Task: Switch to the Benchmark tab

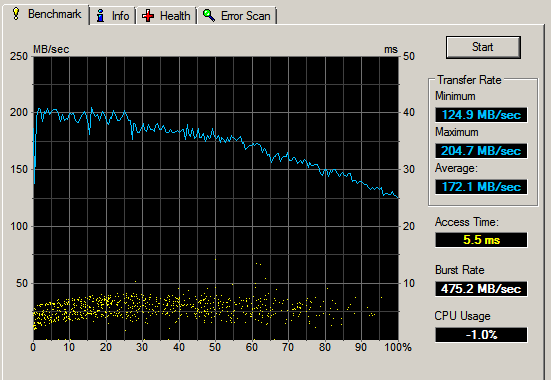Action: tap(46, 14)
